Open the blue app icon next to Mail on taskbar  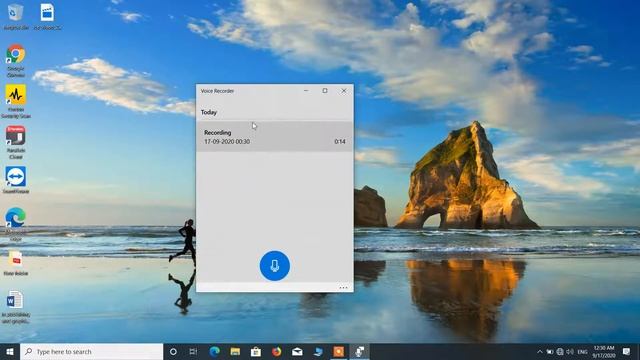click(x=318, y=351)
